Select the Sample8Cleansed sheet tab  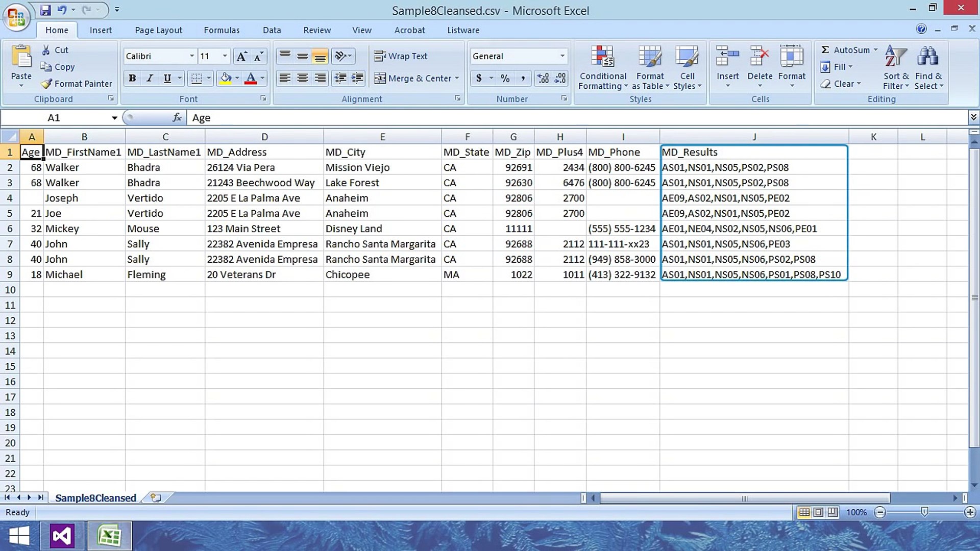(x=95, y=498)
